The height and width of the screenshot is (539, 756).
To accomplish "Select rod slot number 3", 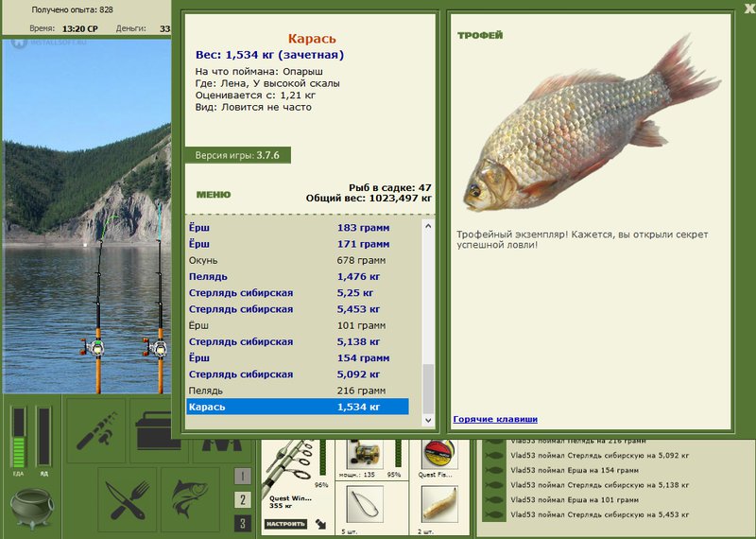I will 243,523.
